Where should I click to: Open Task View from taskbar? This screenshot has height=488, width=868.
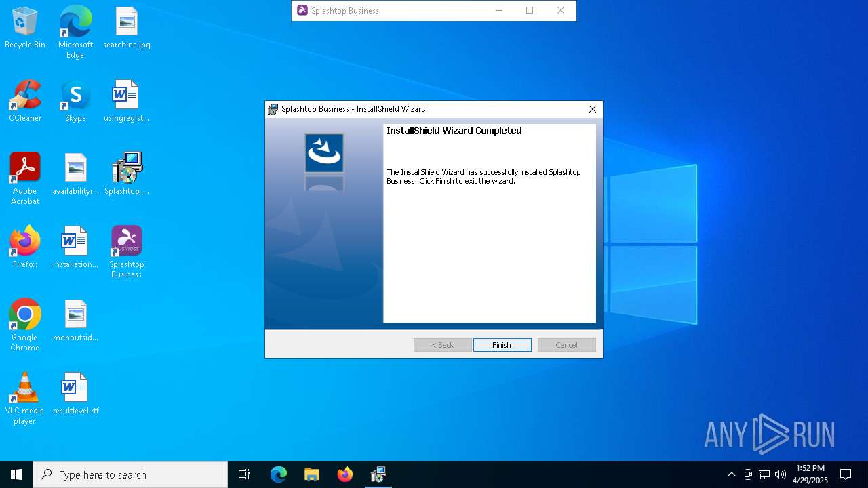pos(244,474)
